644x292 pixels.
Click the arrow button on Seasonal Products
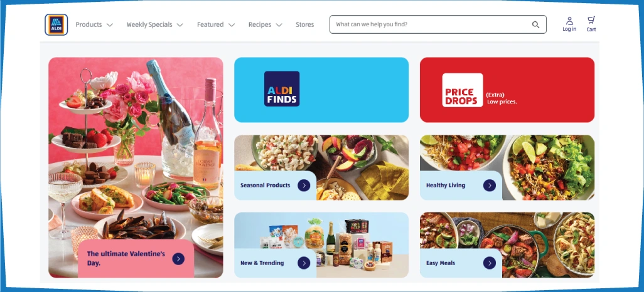304,185
